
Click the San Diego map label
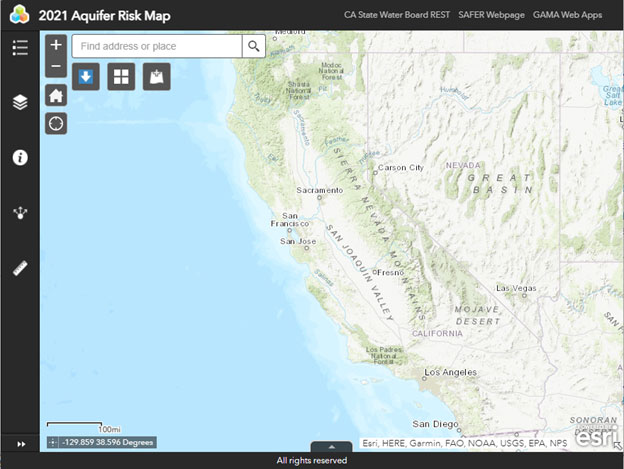435,424
